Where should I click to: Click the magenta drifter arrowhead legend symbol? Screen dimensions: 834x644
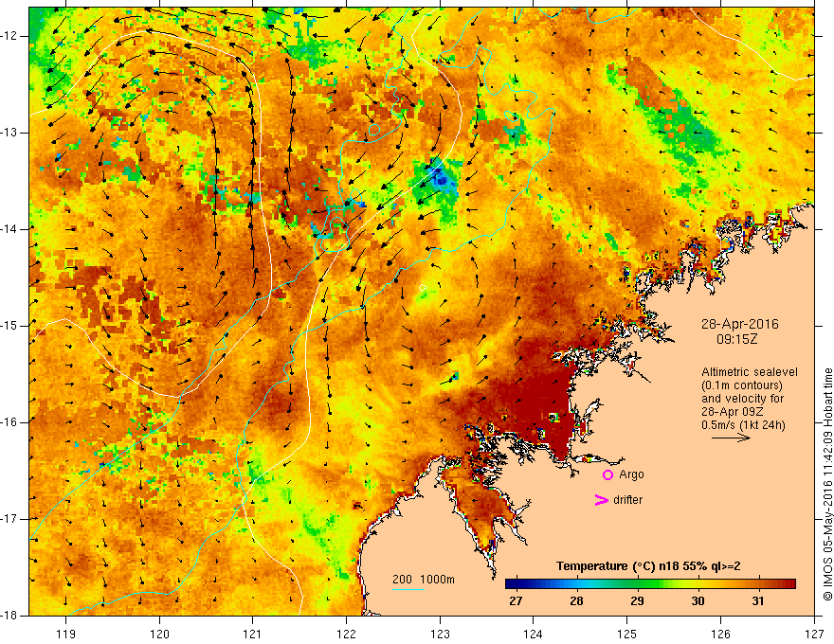tap(601, 500)
